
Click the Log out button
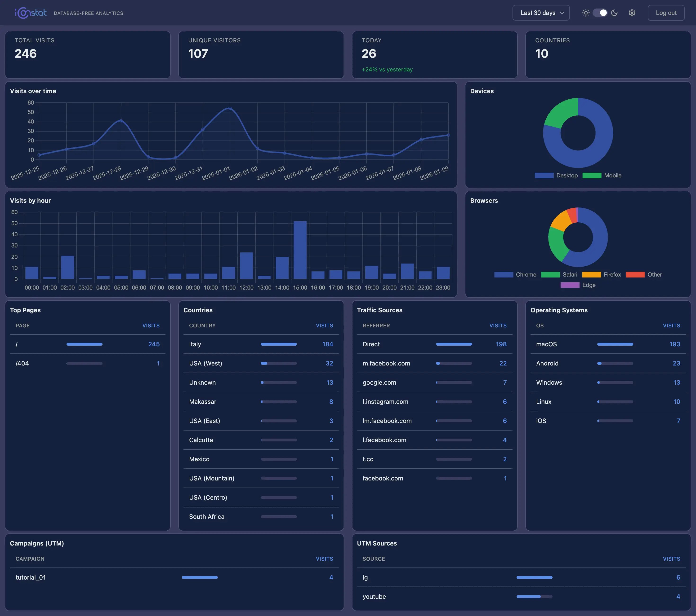click(665, 13)
